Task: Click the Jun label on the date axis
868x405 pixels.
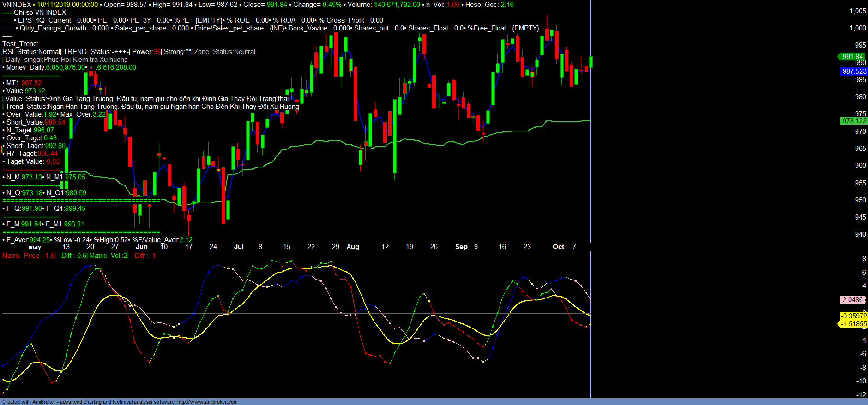Action: click(x=142, y=247)
